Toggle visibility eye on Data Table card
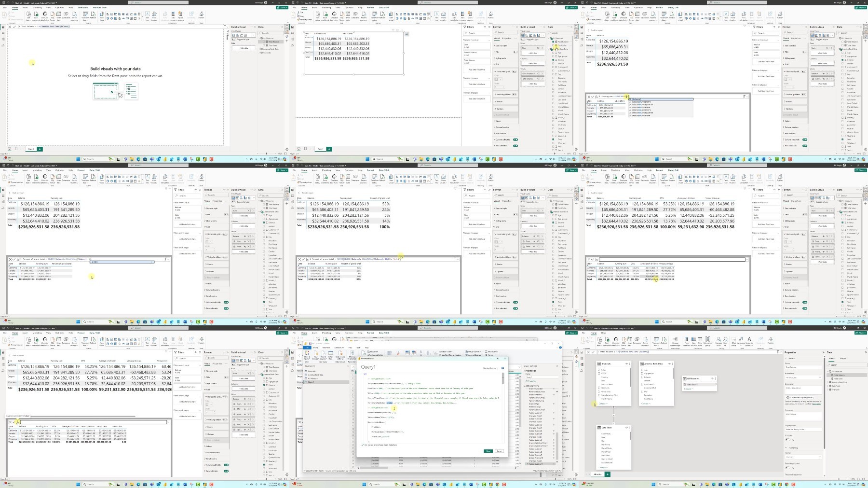The image size is (868, 488). tap(626, 428)
